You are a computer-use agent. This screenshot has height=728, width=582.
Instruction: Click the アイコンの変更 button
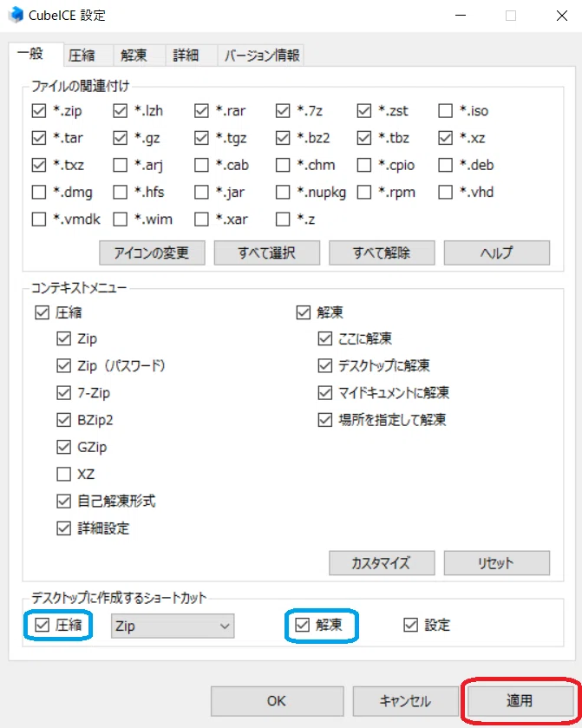[153, 253]
